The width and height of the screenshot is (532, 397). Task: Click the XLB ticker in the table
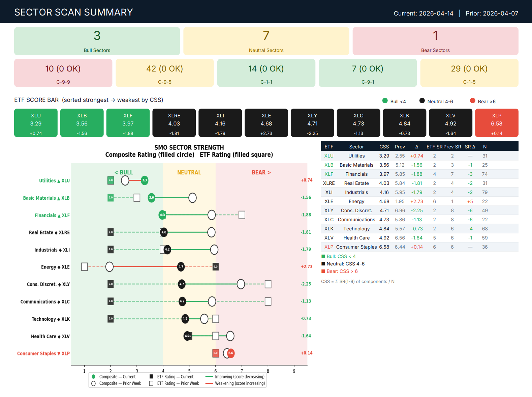tap(329, 165)
